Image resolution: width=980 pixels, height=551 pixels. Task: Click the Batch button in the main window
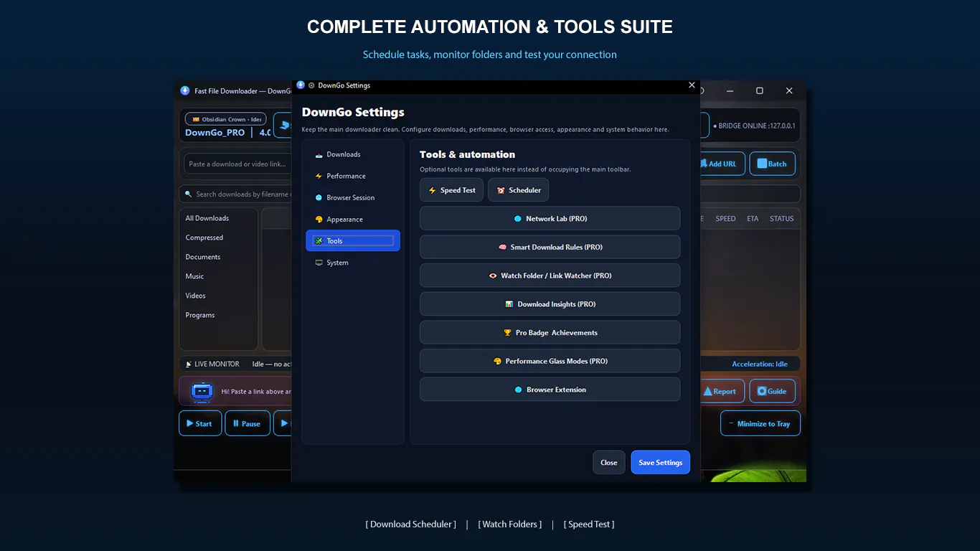[772, 164]
